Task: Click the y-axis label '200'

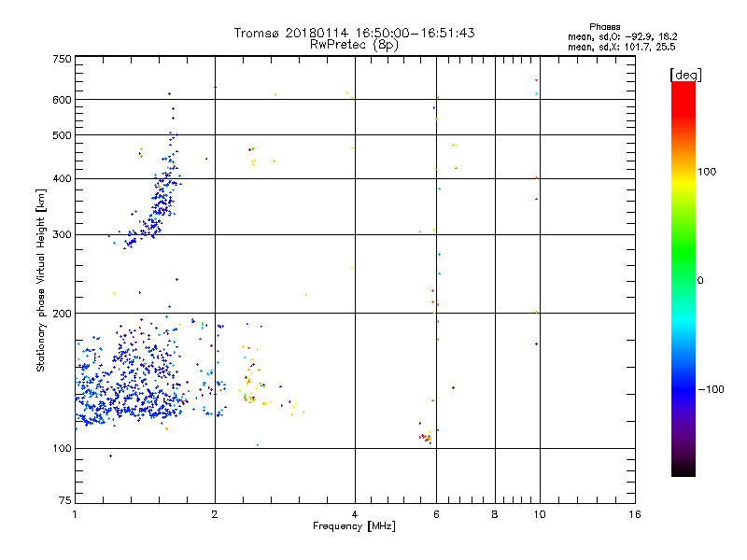Action: point(62,314)
